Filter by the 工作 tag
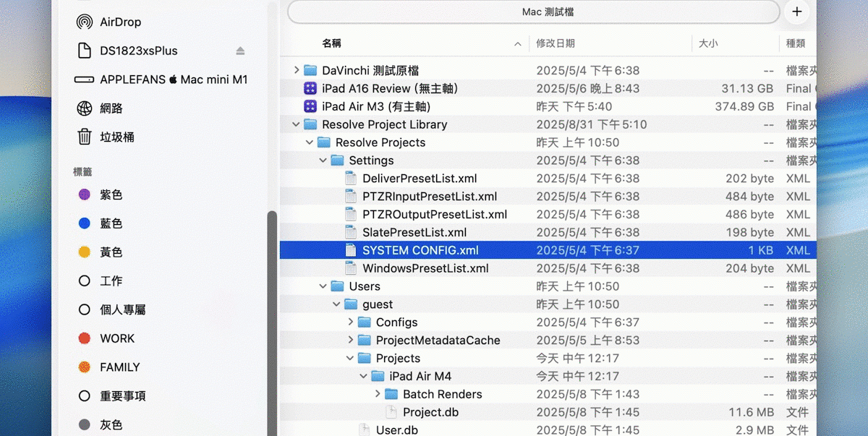Screen dimensions: 868x436 pos(110,281)
